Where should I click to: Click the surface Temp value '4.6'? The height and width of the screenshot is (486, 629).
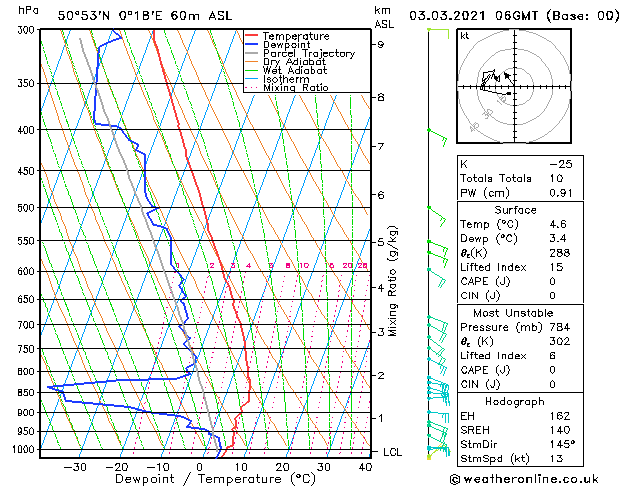[x=558, y=224]
